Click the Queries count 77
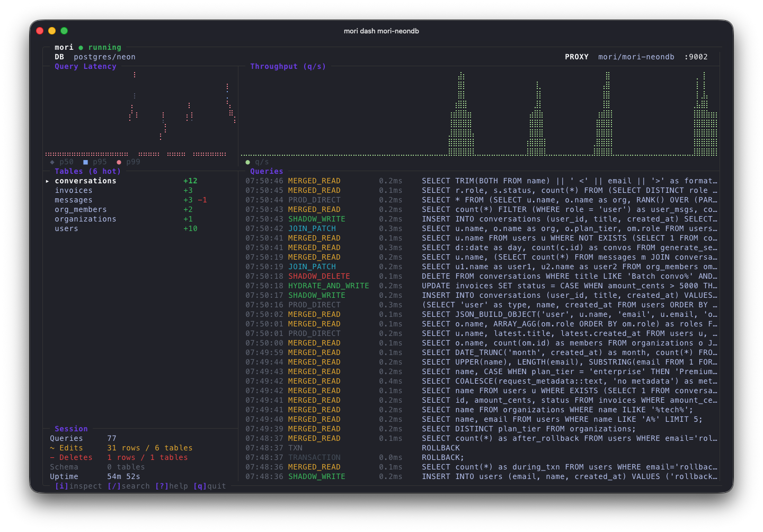 [112, 439]
